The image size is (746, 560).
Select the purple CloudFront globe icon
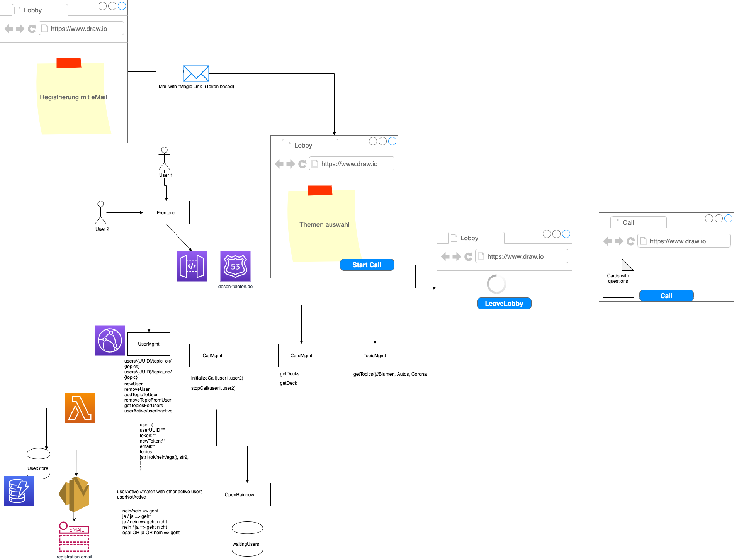[110, 340]
